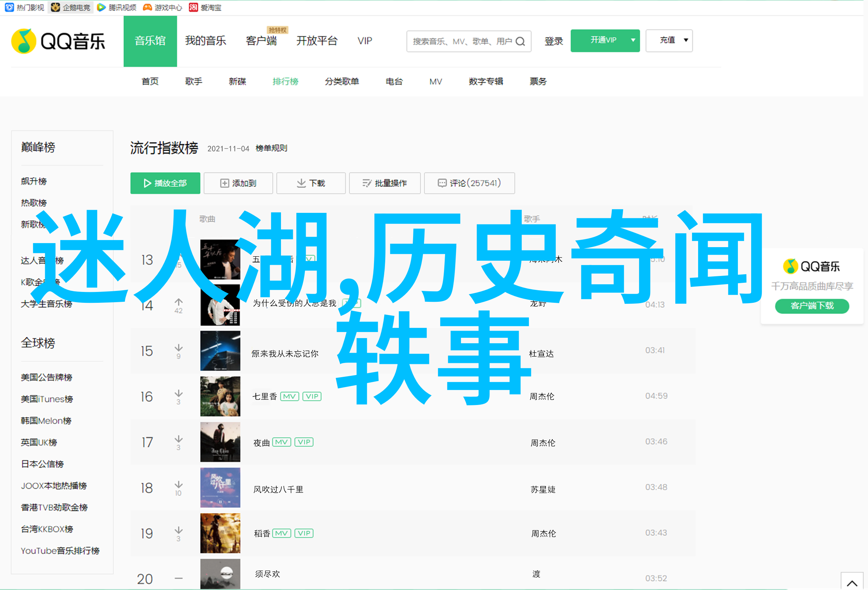Go to 我的音乐 tab
The image size is (868, 590).
click(206, 41)
